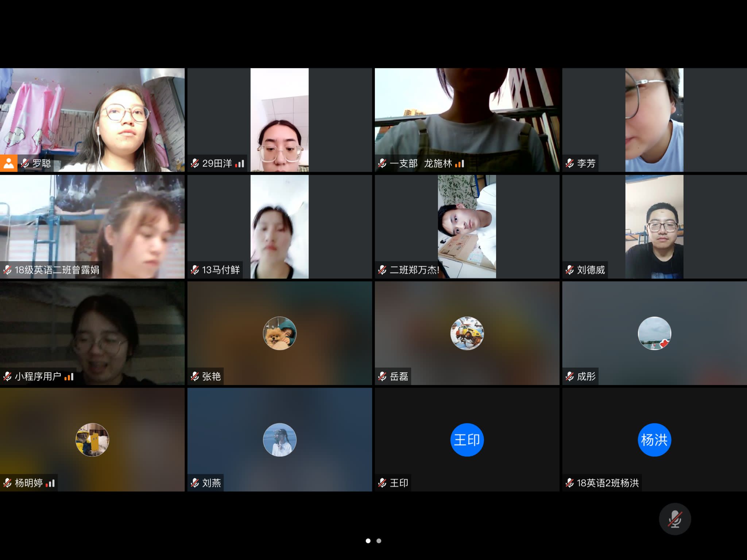Image resolution: width=747 pixels, height=560 pixels.
Task: Click signal bars next to 龙施林
Action: pos(460,164)
